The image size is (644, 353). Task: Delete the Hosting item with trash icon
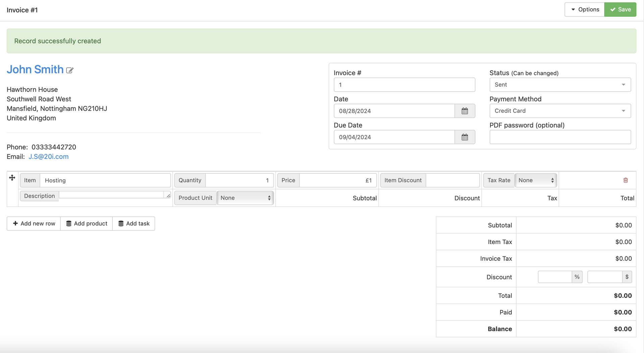[x=626, y=181]
